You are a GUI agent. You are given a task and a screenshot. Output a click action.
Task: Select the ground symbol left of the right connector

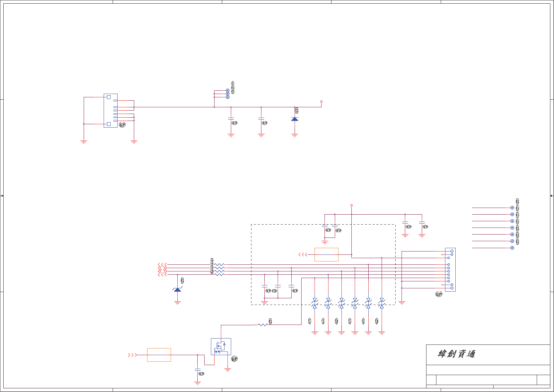click(402, 303)
